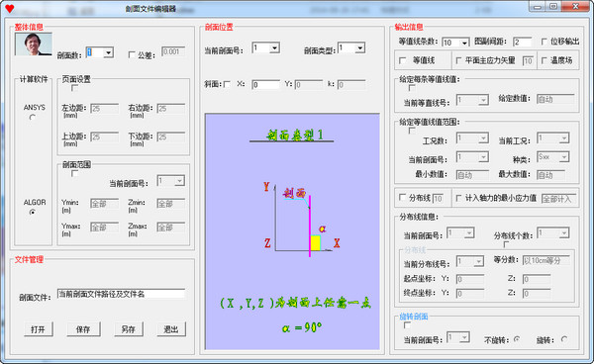Viewport: 594px width, 364px height.
Task: Click the 给定数值 input field
Action: (555, 99)
